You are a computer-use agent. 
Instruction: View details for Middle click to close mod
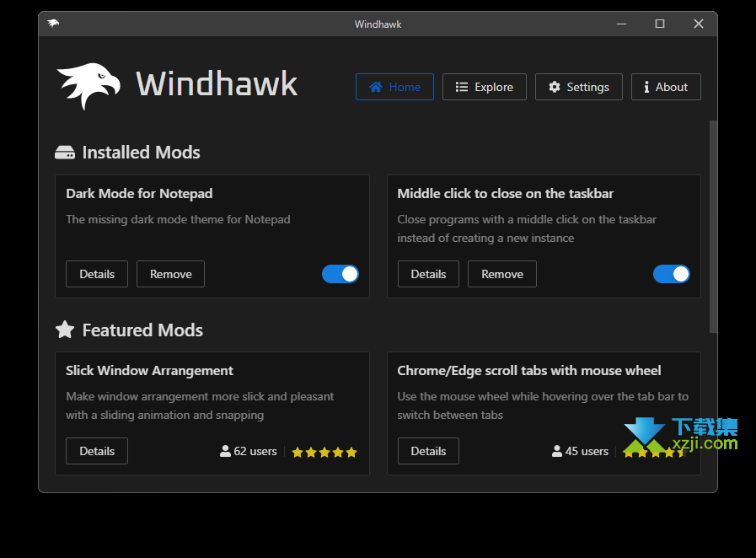pyautogui.click(x=428, y=274)
